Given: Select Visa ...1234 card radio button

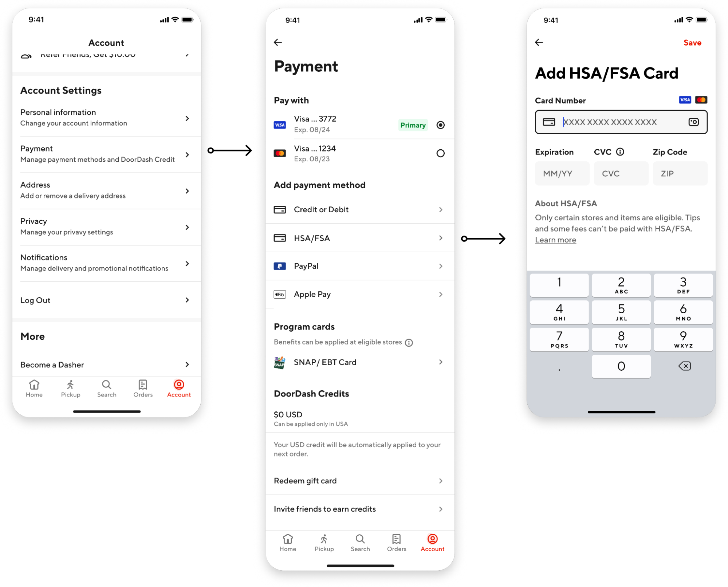Looking at the screenshot, I should point(440,153).
